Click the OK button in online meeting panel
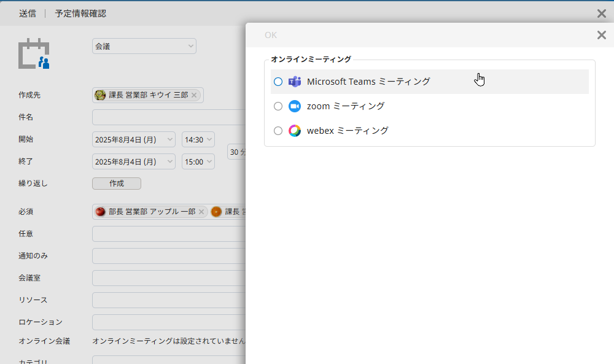The image size is (614, 364). point(271,35)
